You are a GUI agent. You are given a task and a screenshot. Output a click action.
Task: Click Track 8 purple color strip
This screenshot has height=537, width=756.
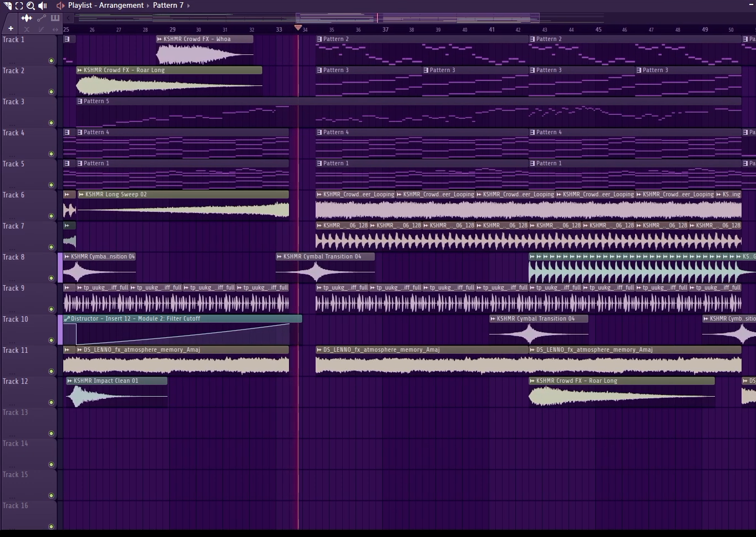60,268
